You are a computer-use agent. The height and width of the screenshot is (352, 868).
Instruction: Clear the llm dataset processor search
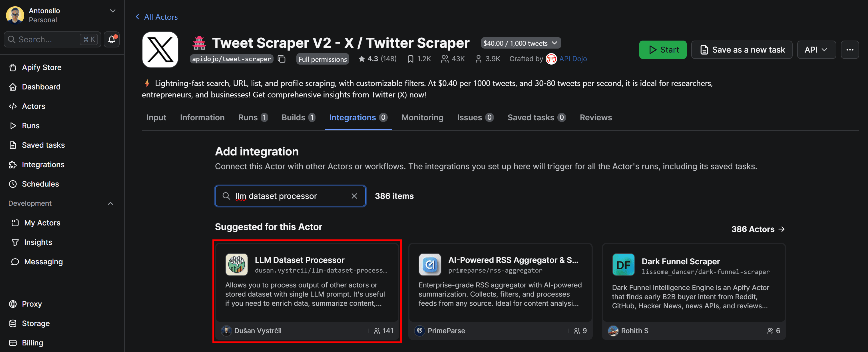click(x=354, y=196)
